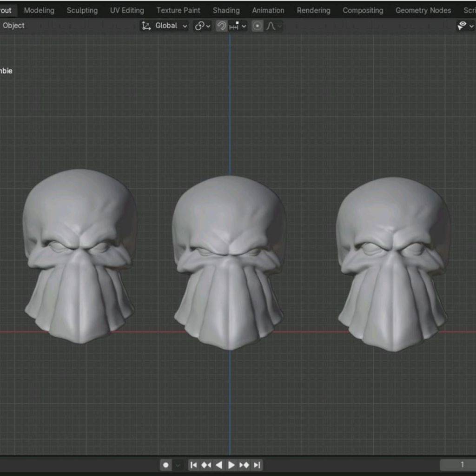The height and width of the screenshot is (476, 476).
Task: Jump to the previous keyframe
Action: tap(206, 465)
